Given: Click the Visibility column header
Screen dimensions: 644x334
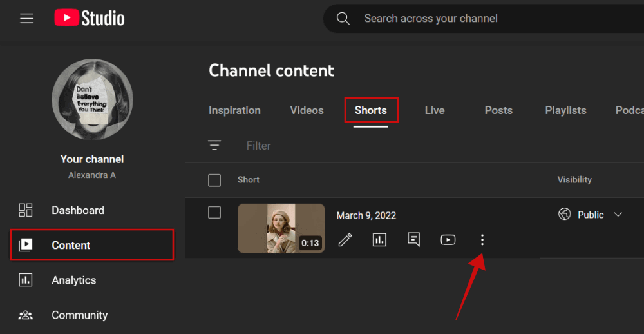Looking at the screenshot, I should point(574,180).
